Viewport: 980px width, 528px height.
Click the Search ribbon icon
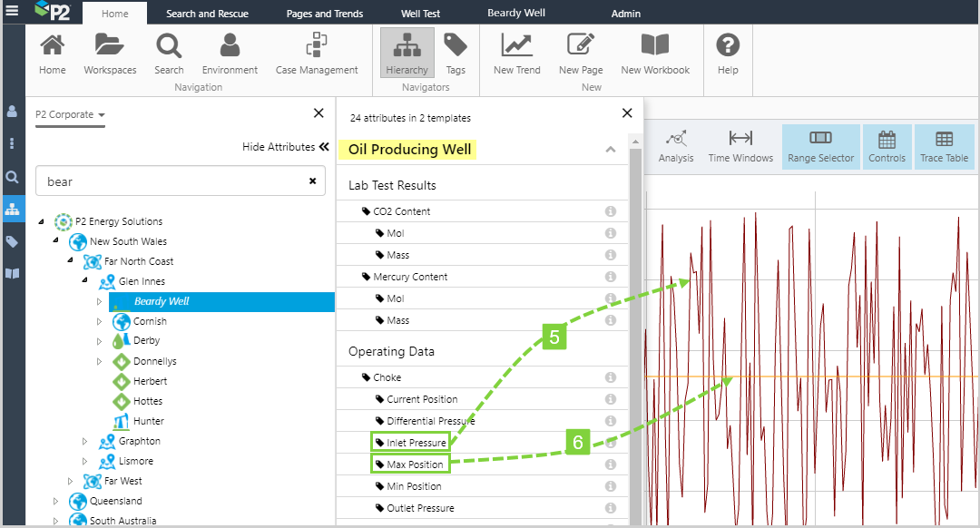coord(169,54)
